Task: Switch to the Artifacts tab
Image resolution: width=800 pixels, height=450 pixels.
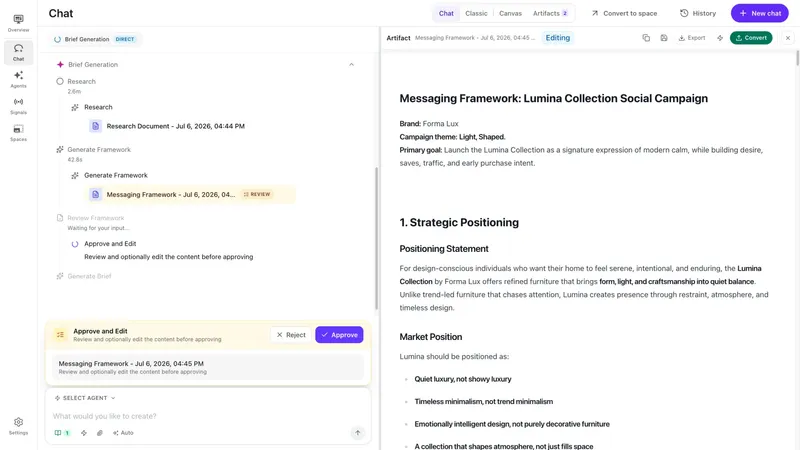Action: point(550,13)
